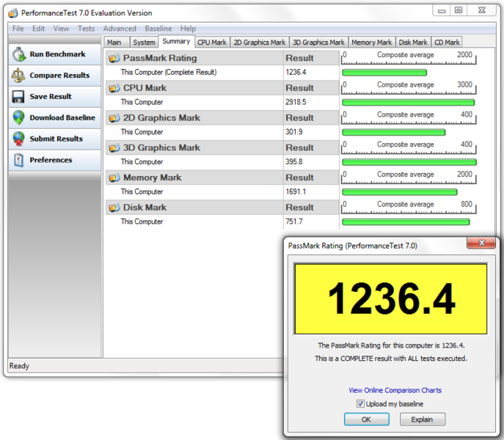This screenshot has height=440, width=504.
Task: Open the Advanced menu
Action: [x=120, y=29]
